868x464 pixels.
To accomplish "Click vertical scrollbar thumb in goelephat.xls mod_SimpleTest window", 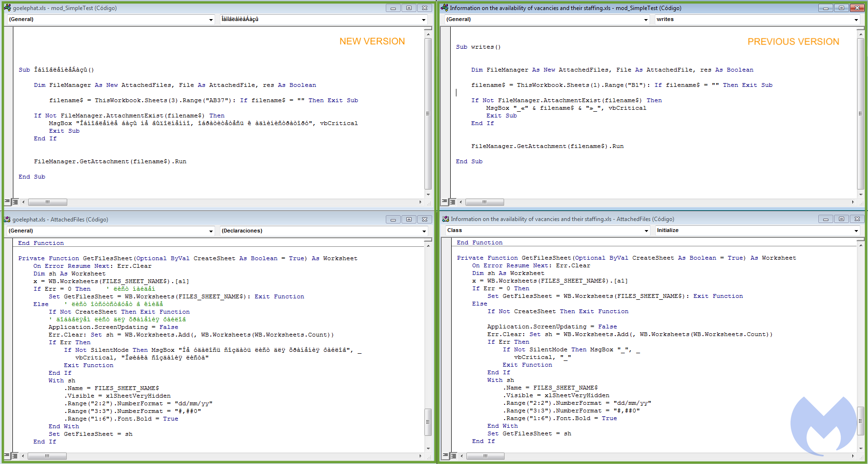I will pyautogui.click(x=428, y=114).
